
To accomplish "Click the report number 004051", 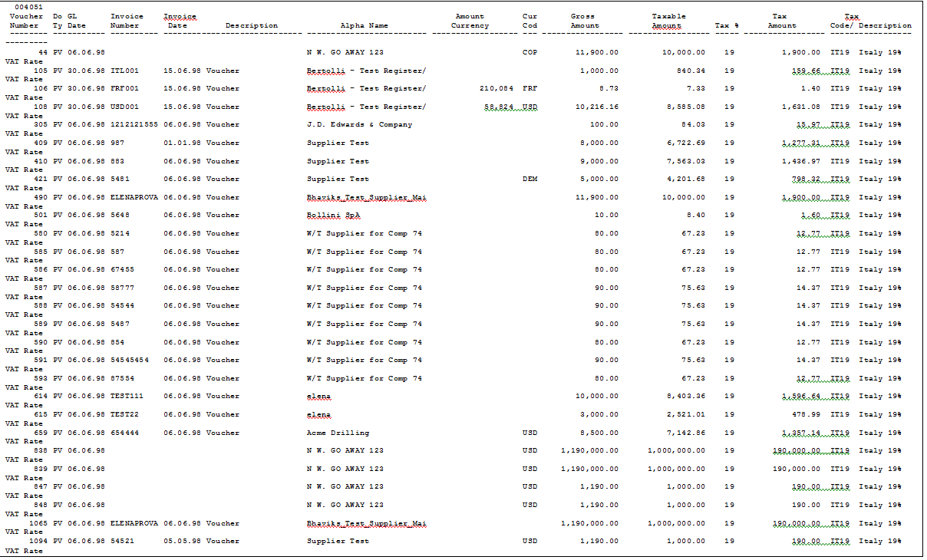I will (29, 7).
